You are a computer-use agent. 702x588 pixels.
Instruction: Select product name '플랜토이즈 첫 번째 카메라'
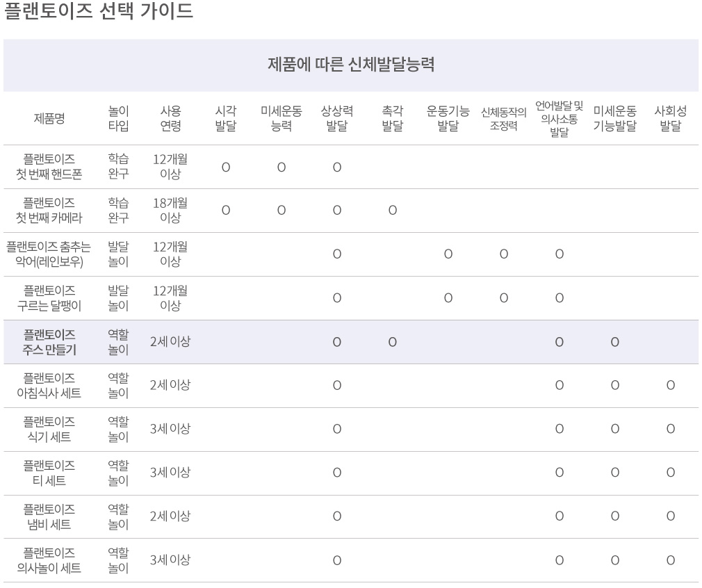coord(49,211)
